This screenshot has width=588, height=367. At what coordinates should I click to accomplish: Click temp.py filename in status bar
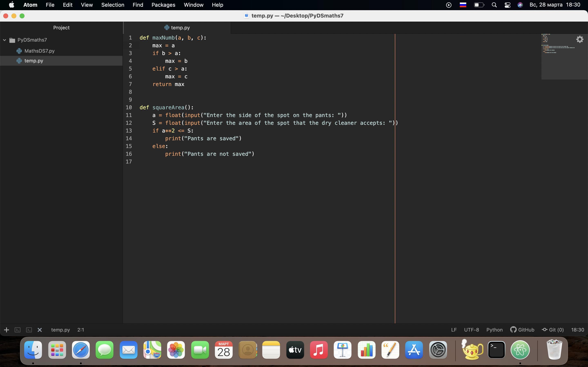(x=60, y=330)
